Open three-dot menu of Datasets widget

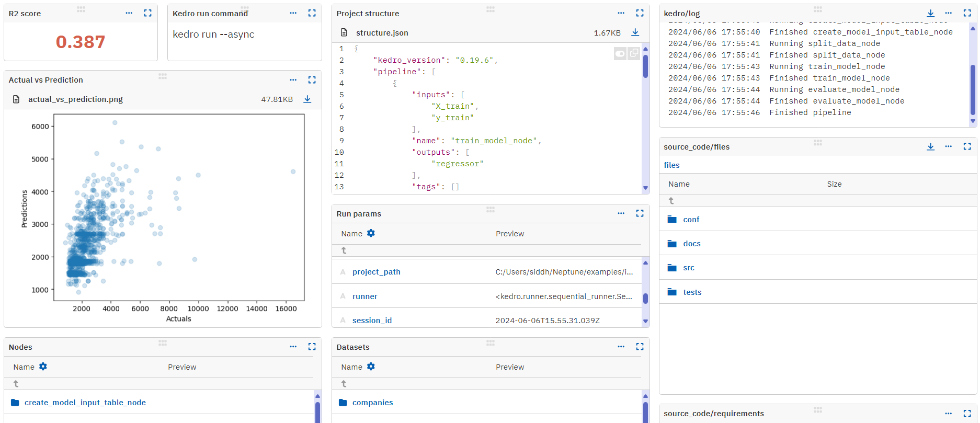621,347
